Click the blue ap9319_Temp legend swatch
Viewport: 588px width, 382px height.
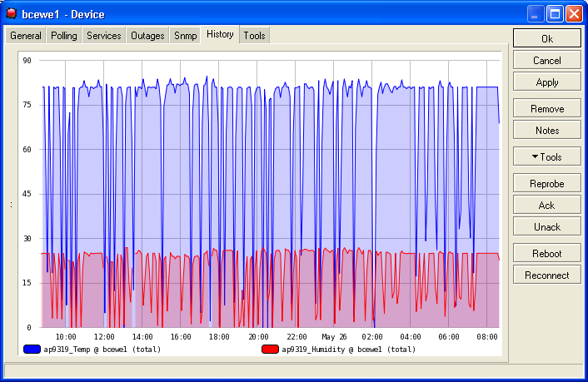(32, 350)
